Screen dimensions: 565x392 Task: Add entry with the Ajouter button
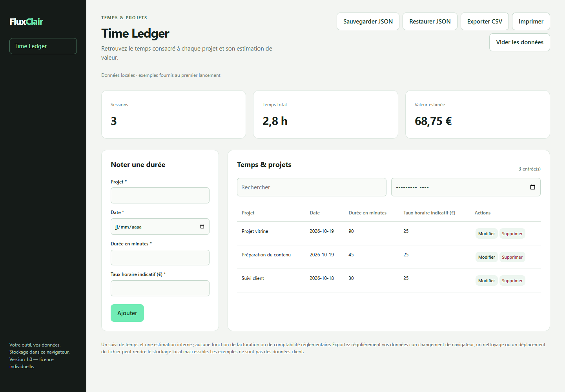click(x=127, y=313)
